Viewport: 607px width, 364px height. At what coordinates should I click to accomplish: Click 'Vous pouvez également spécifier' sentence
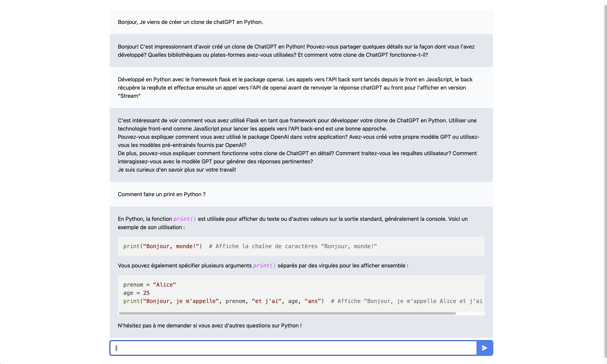[x=263, y=266]
